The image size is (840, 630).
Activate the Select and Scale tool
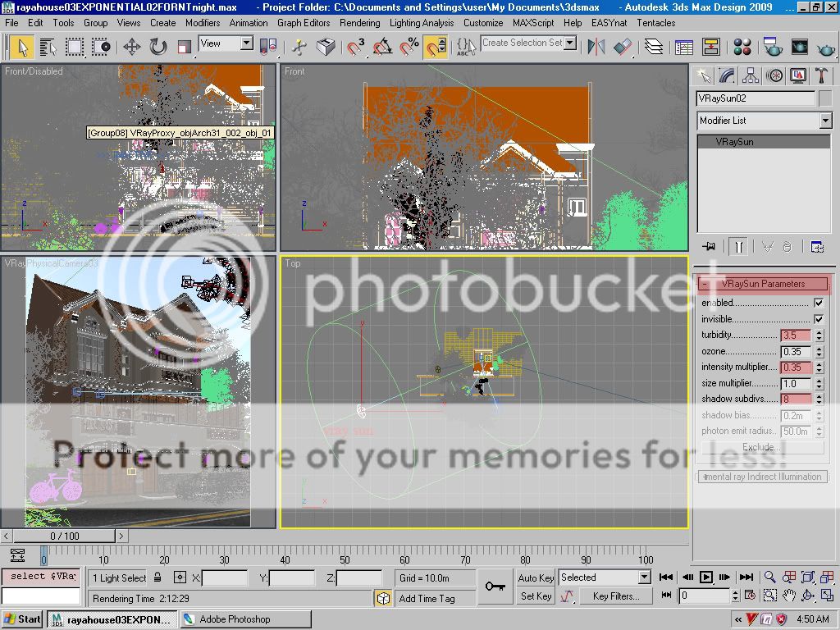click(184, 47)
